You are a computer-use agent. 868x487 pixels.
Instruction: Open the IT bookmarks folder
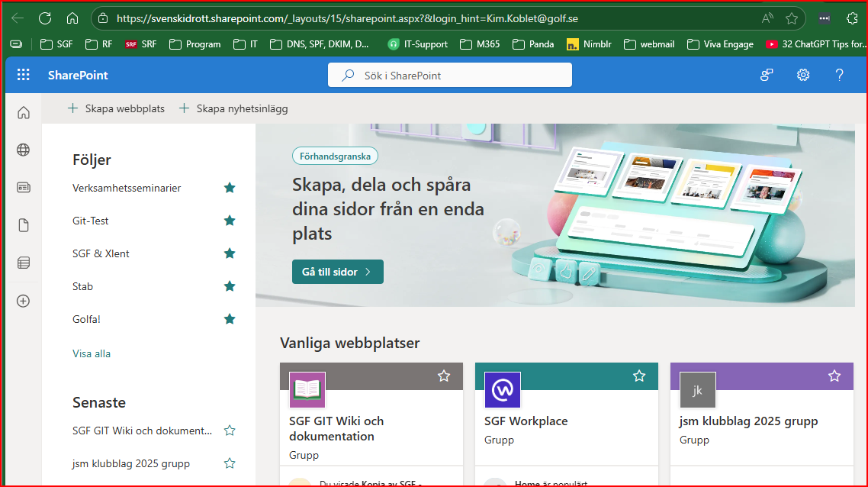pos(246,44)
